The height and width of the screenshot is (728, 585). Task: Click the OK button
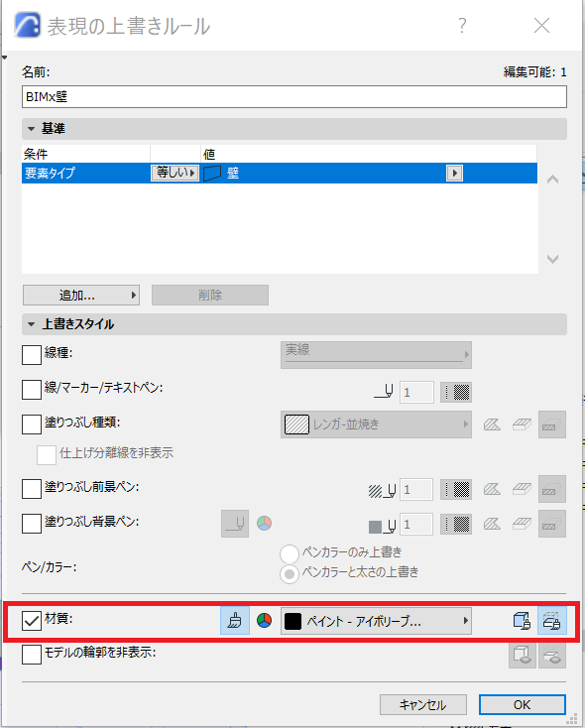523,705
